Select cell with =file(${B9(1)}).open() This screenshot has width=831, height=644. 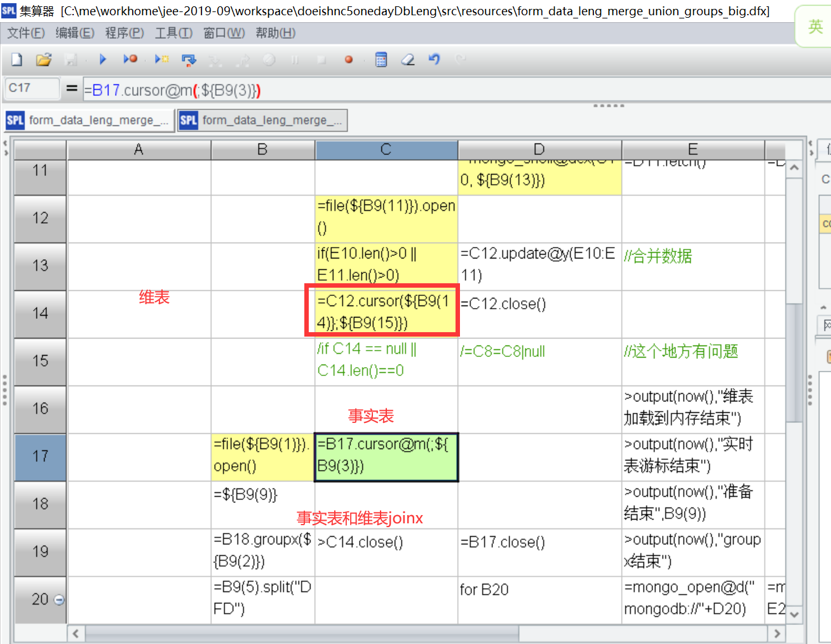[x=262, y=457]
